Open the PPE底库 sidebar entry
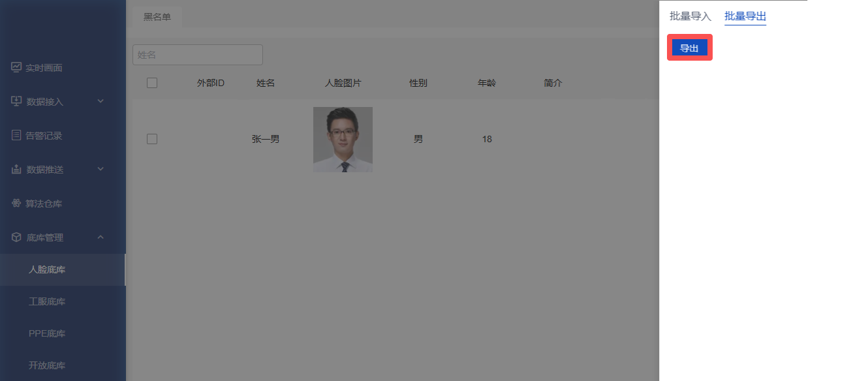The width and height of the screenshot is (868, 381). pos(47,333)
